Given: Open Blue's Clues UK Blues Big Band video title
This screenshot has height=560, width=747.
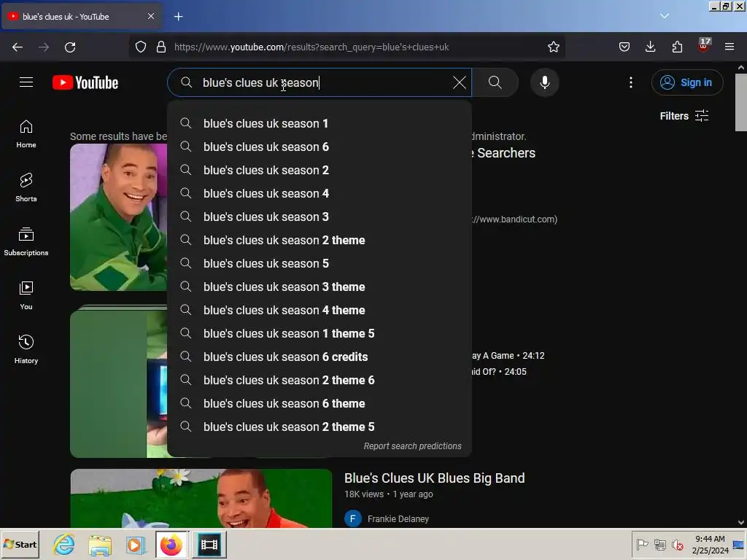Looking at the screenshot, I should coord(435,478).
